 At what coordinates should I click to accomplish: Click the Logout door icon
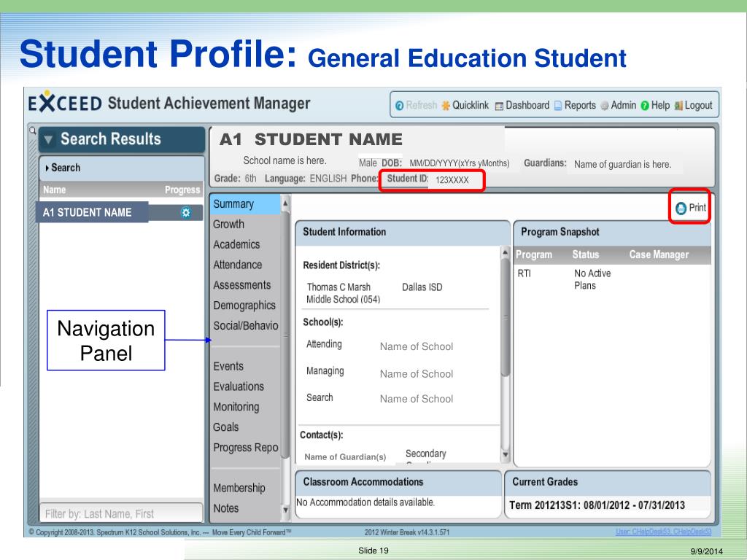678,106
